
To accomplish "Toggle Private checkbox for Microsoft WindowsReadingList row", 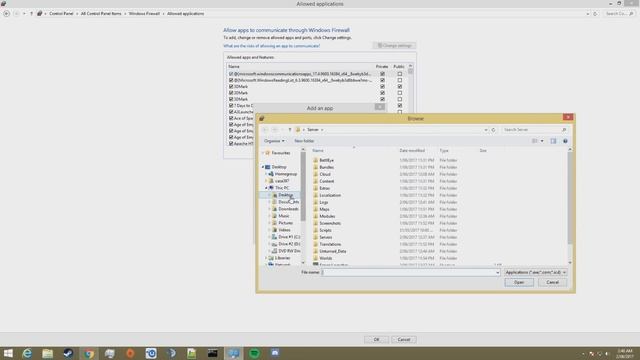I will [382, 80].
